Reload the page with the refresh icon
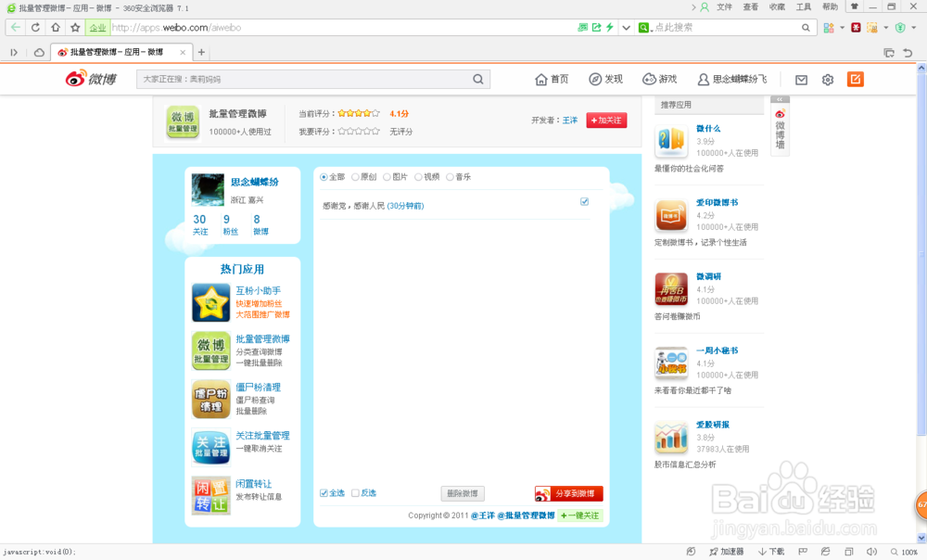 click(x=35, y=27)
